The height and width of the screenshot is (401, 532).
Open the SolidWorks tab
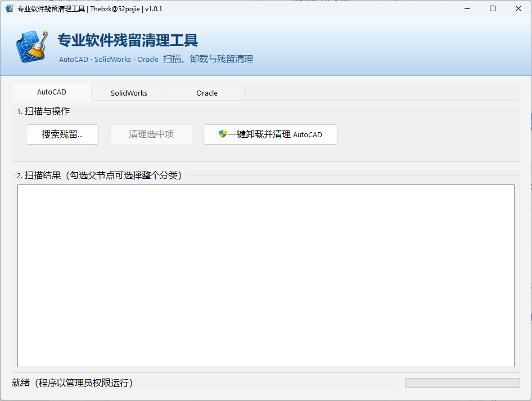[x=129, y=93]
